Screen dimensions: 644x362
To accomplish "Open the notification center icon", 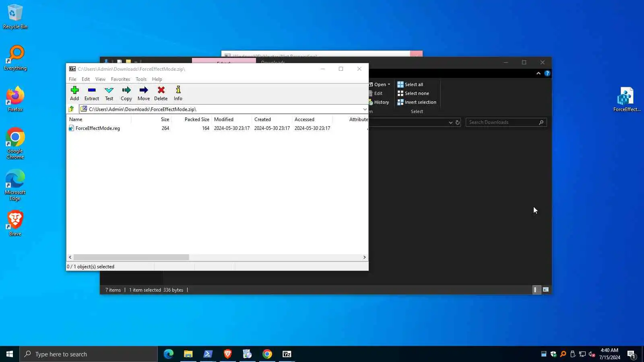I will tap(631, 354).
